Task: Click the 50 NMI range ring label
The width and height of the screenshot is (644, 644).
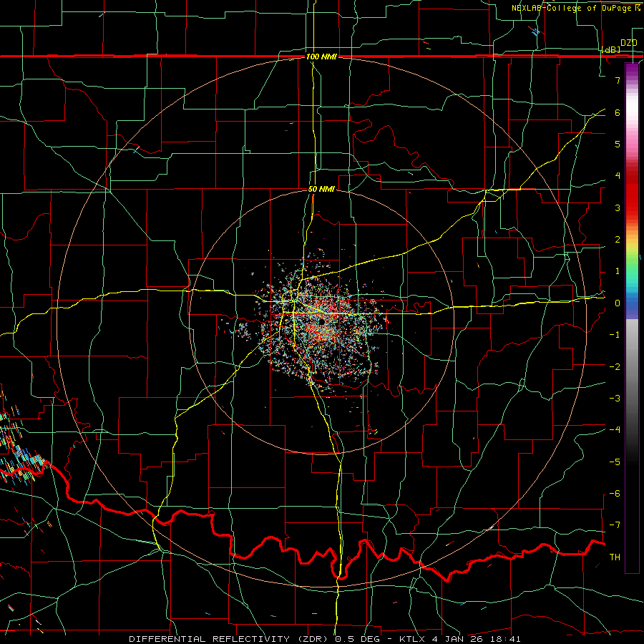Action: point(321,189)
